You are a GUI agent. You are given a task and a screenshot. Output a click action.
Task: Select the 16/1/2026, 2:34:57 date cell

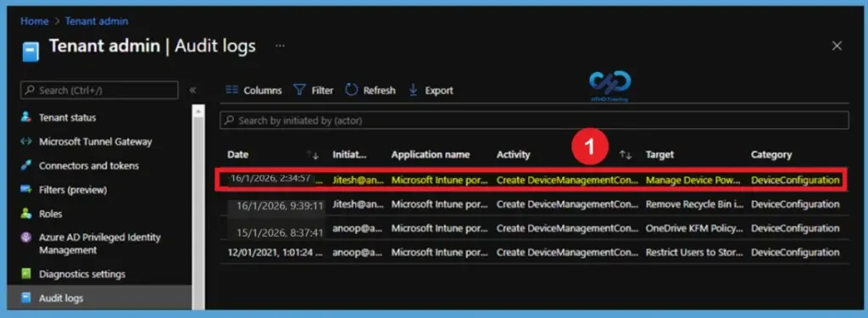(x=271, y=178)
